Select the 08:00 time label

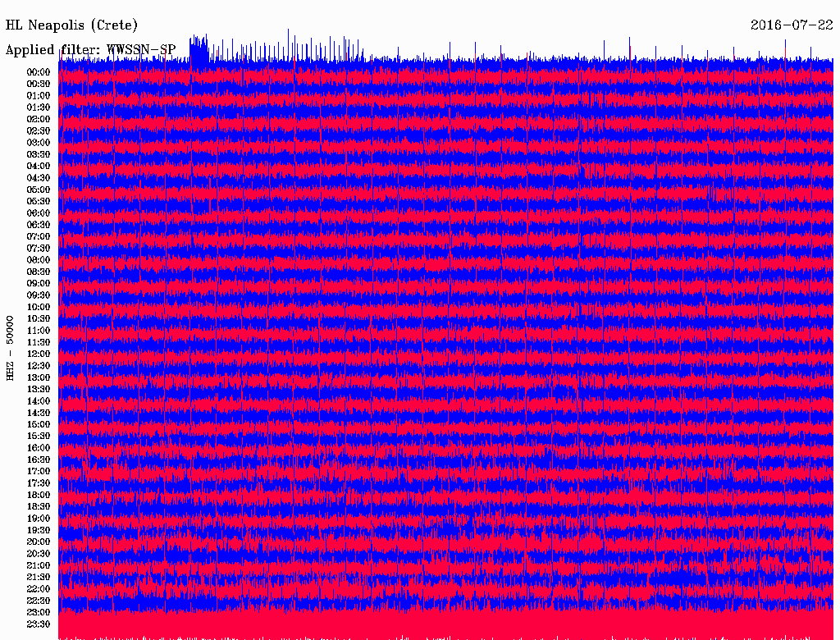click(39, 260)
